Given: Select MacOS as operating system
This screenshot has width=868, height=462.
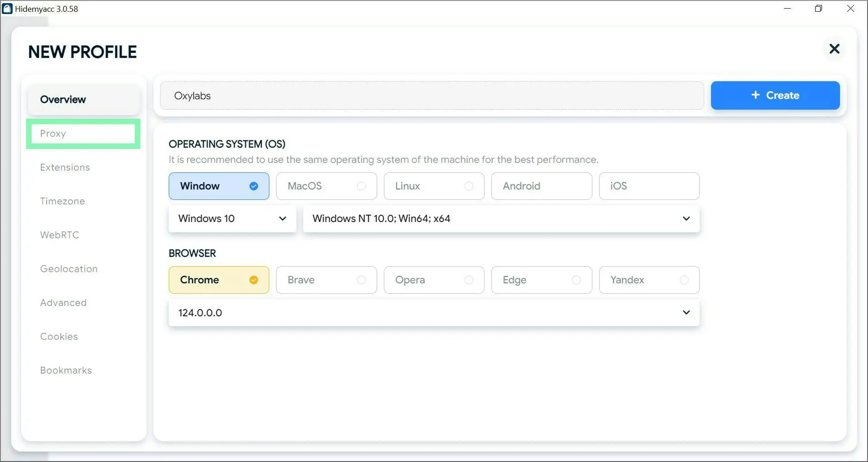Looking at the screenshot, I should pos(326,186).
